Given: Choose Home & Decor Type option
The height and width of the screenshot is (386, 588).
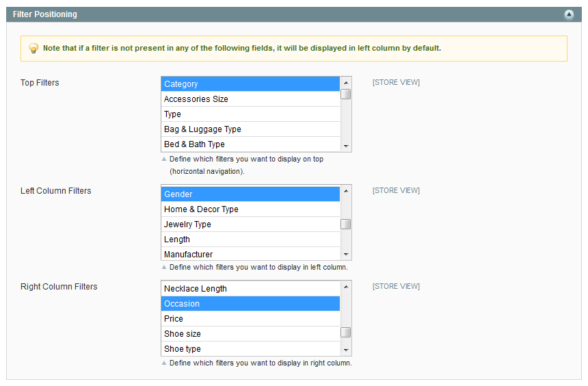Looking at the screenshot, I should (x=250, y=209).
